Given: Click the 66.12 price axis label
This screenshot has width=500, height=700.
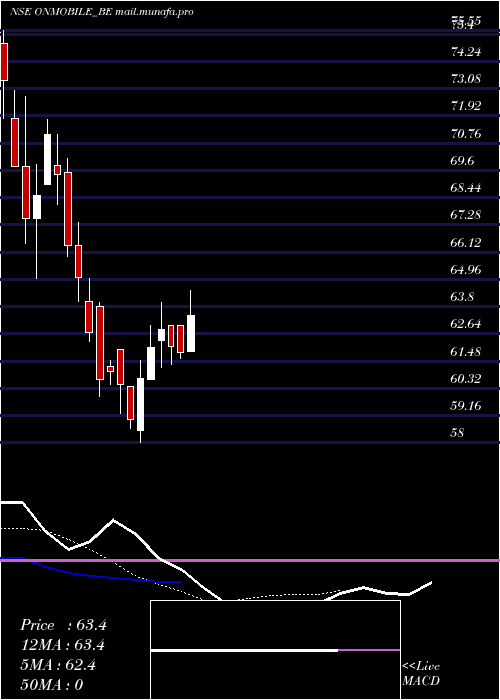Looking at the screenshot, I should (x=466, y=242).
